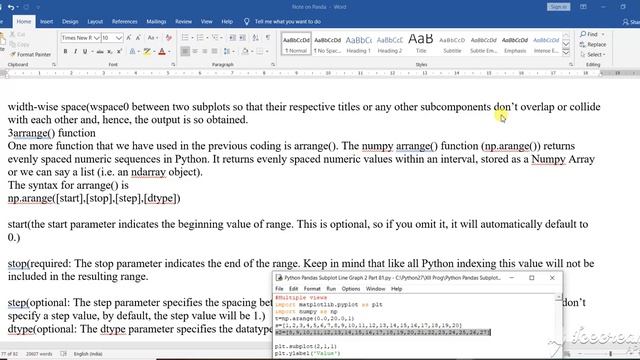Screen dimensions: 640x360
Task: Align text left
Action: coord(185,51)
